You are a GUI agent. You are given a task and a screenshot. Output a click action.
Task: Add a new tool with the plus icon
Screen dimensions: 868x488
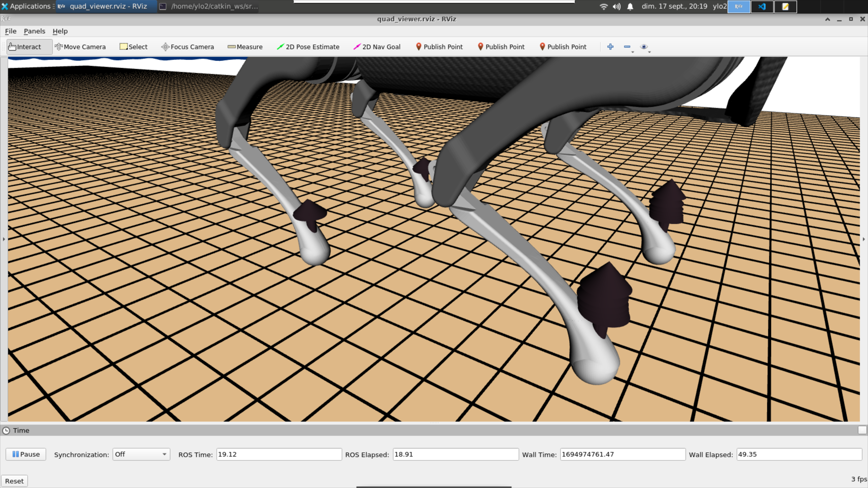[x=610, y=47]
